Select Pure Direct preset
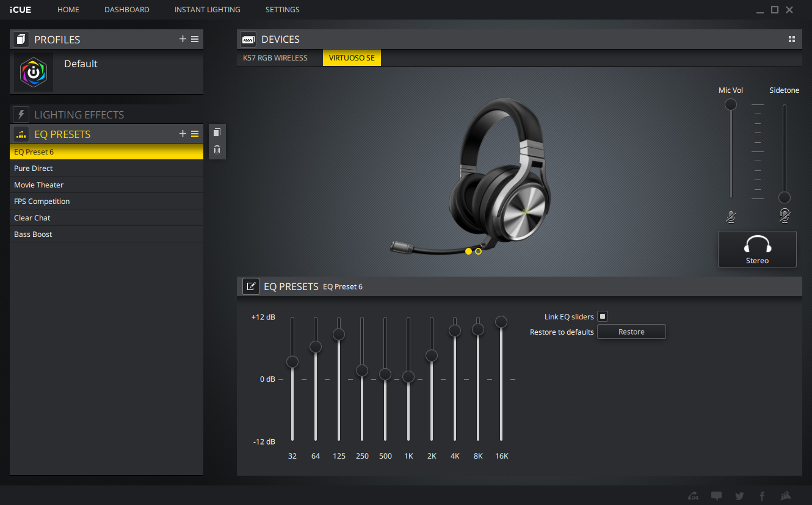 pyautogui.click(x=107, y=168)
